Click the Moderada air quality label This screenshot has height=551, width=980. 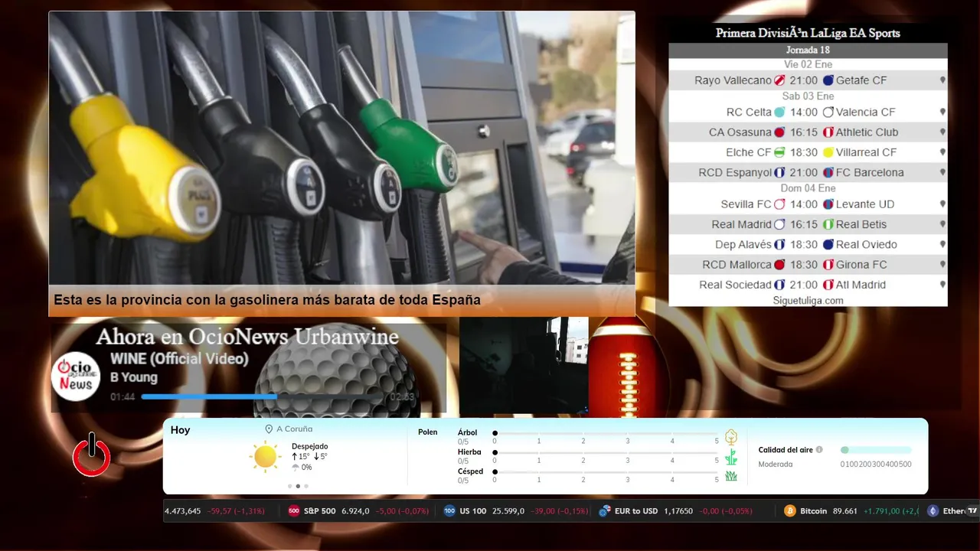pos(776,464)
